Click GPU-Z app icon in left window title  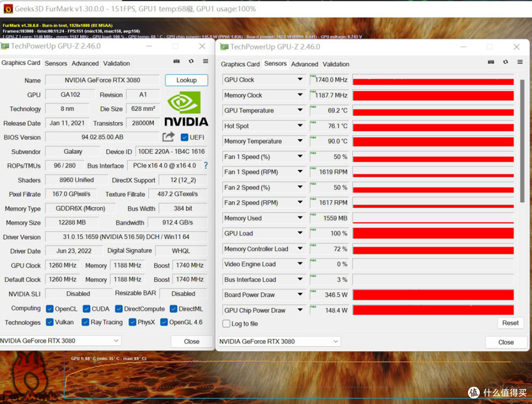(5, 46)
